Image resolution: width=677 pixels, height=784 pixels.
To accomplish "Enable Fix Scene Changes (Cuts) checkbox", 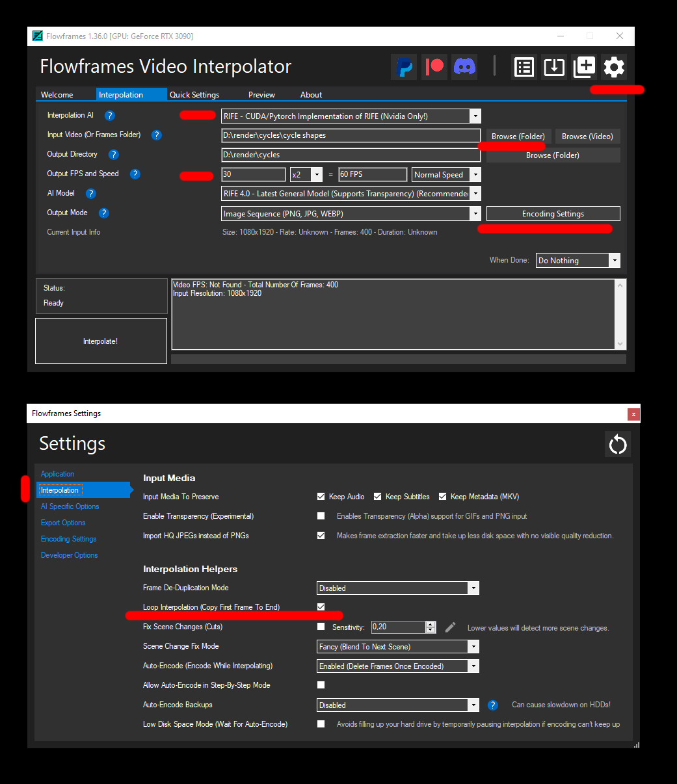I will coord(321,627).
